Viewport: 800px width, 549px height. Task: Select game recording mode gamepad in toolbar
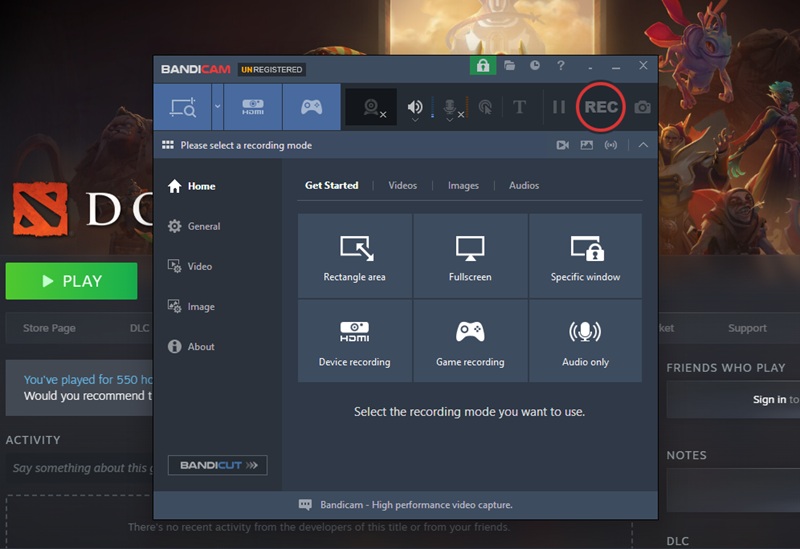point(311,107)
